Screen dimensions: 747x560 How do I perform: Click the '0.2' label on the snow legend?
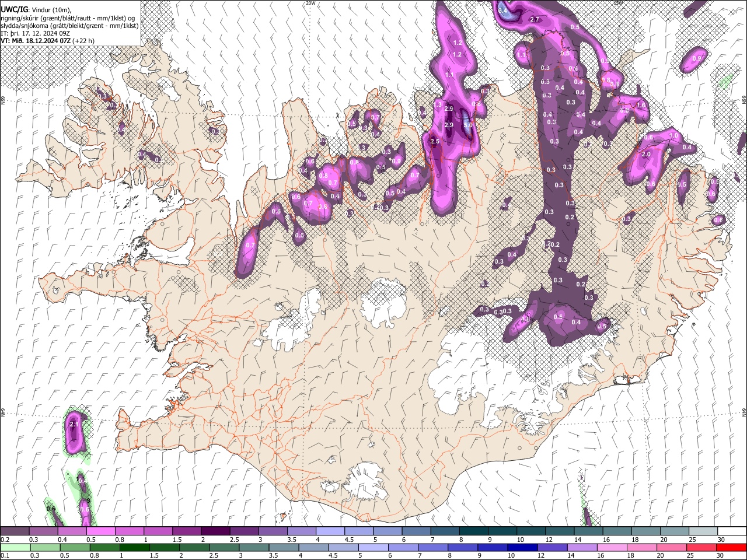[5, 540]
